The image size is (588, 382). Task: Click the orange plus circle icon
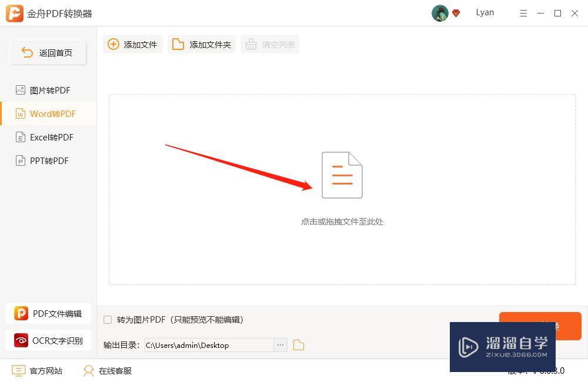113,44
